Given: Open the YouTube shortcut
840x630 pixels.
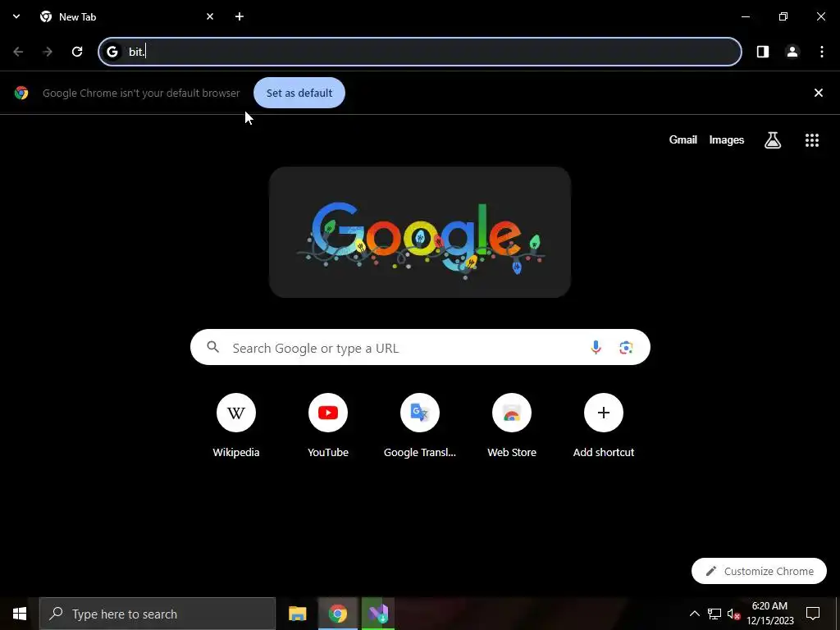Looking at the screenshot, I should point(328,426).
